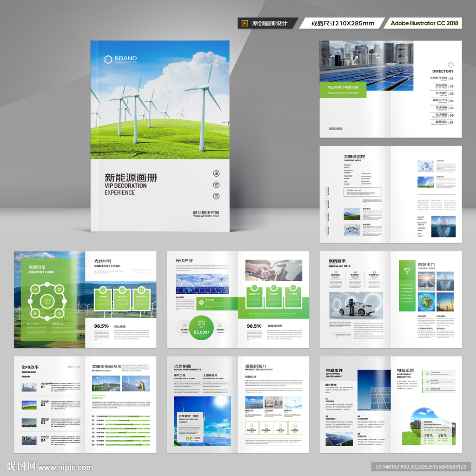Viewport: 476px width, 476px height.
Task: Click the open book icon box
Action: (x=295, y=428)
